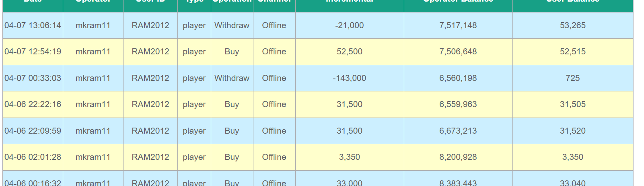Screen dimensions: 644x186
Task: Select user balance 53,265 cell
Action: point(572,25)
